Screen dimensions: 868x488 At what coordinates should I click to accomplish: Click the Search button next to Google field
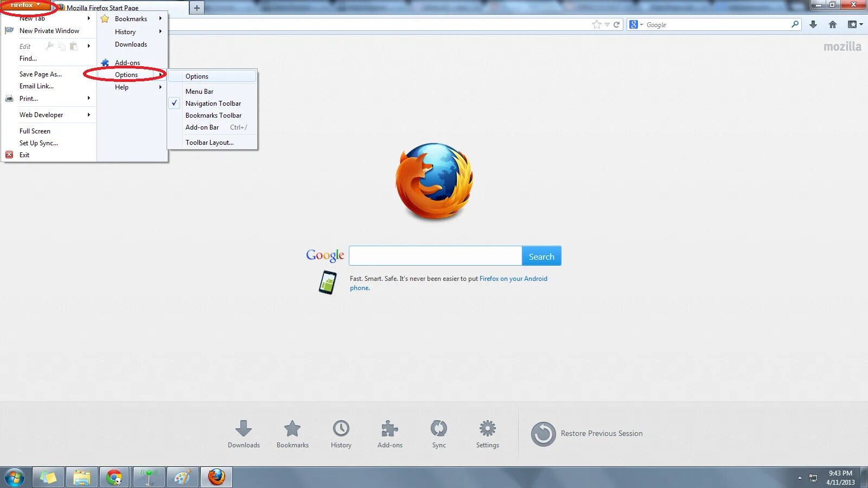pos(541,256)
